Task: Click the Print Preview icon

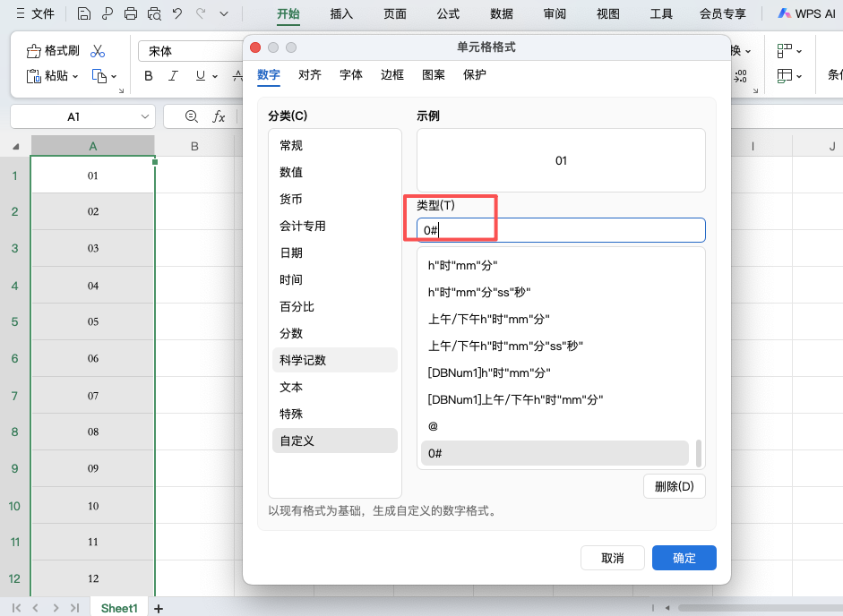Action: (153, 14)
